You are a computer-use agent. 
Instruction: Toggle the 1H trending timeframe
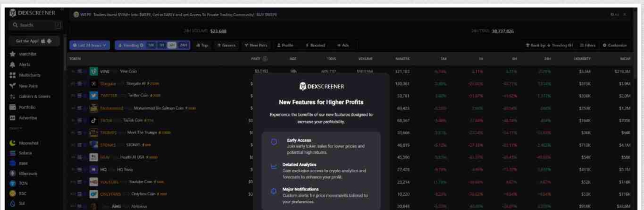point(162,45)
